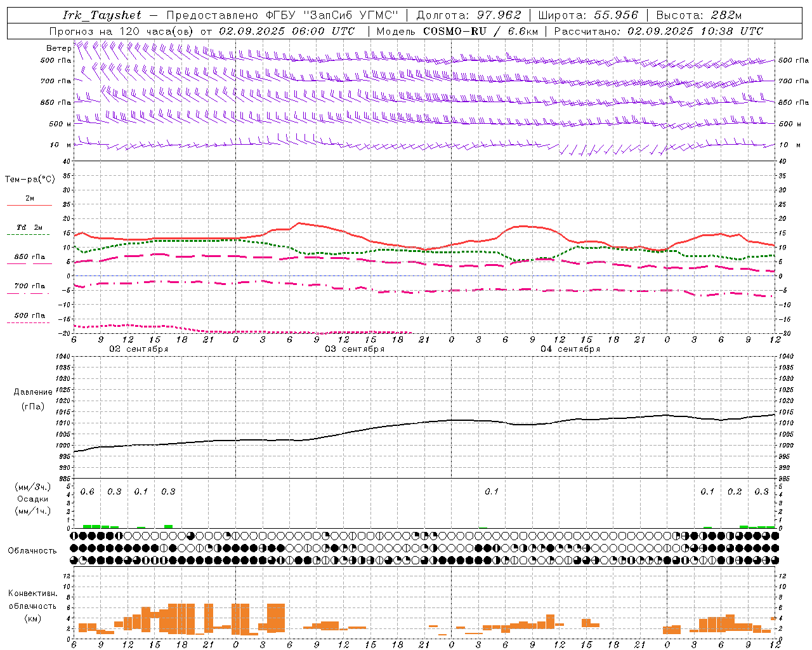Image resolution: width=812 pixels, height=650 pixels.
Task: Click the 0.2 precipitation amount value
Action: (x=735, y=492)
